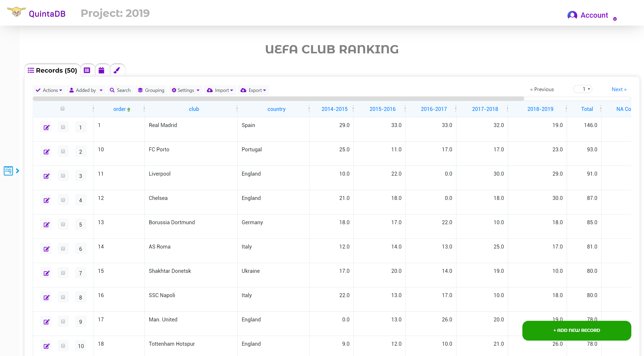This screenshot has height=356, width=644.
Task: Expand the left sidebar form panel icon
Action: 8,171
